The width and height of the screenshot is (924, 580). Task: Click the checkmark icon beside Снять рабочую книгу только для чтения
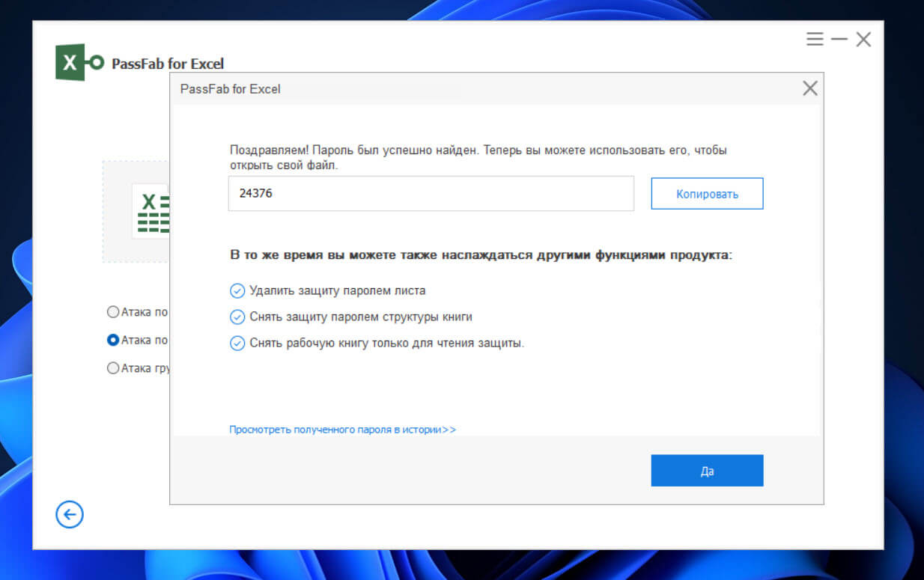click(237, 344)
